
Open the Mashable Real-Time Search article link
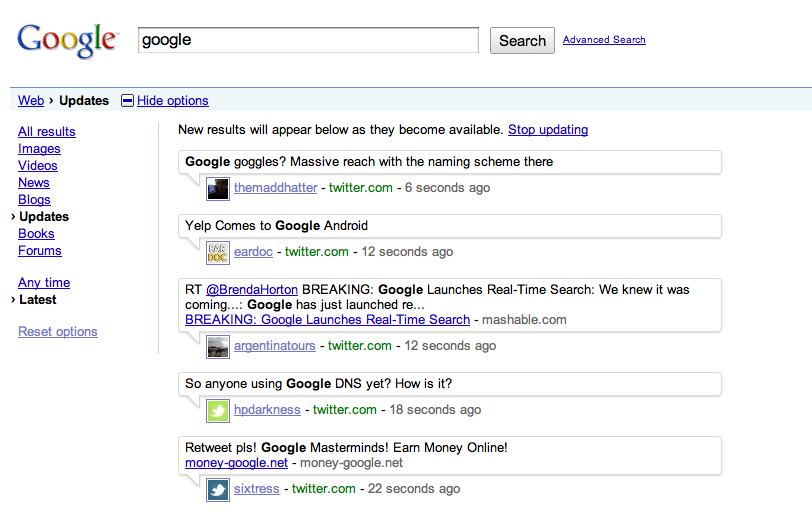click(x=327, y=320)
